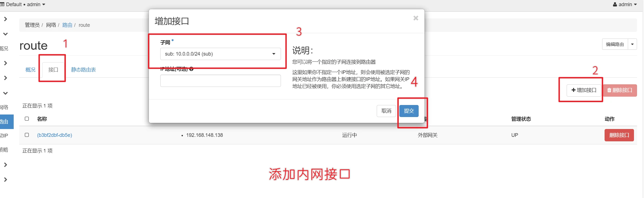Click the red 删除接口 button in table row

pos(619,135)
